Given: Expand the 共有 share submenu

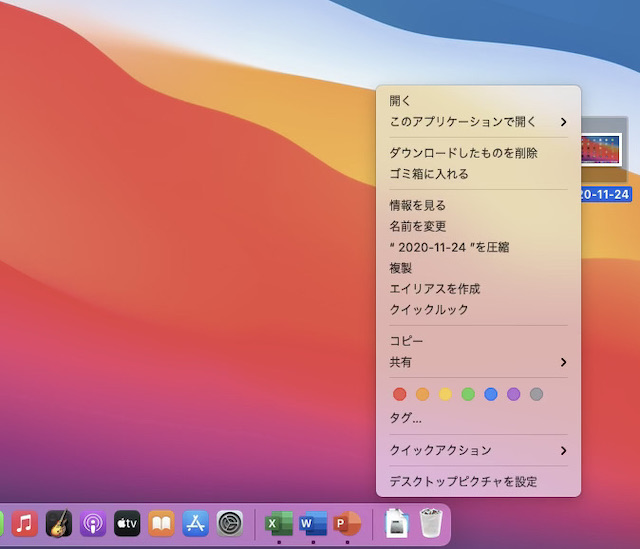Looking at the screenshot, I should click(x=478, y=362).
